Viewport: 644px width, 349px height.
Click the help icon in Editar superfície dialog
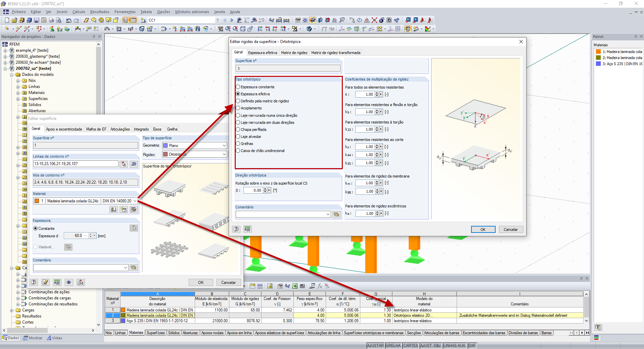[34, 282]
